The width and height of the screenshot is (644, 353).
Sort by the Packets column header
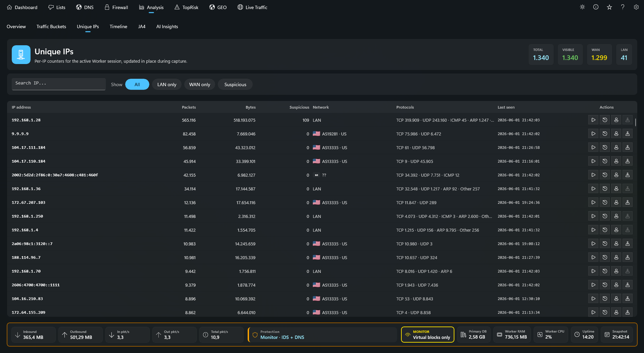189,107
